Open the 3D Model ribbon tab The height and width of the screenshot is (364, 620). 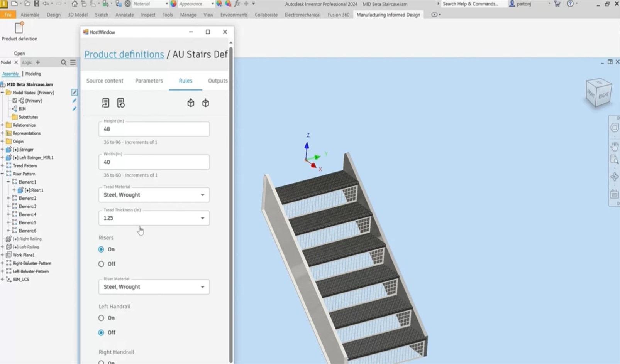[78, 15]
